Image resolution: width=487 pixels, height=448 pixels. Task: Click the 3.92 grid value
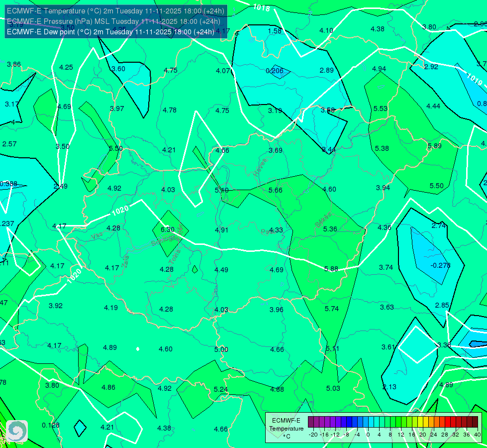click(56, 306)
